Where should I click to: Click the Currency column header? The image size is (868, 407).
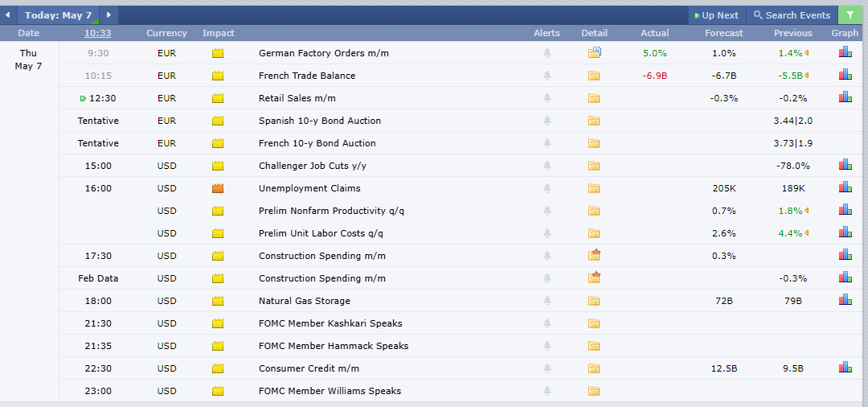[x=166, y=33]
